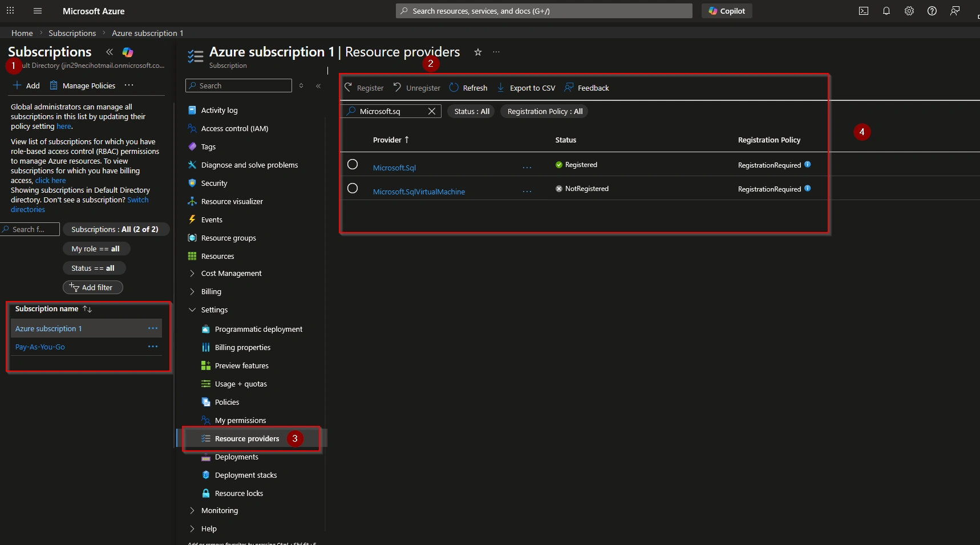The height and width of the screenshot is (545, 980).
Task: Select Azure subscription 1 in the list
Action: [48, 328]
